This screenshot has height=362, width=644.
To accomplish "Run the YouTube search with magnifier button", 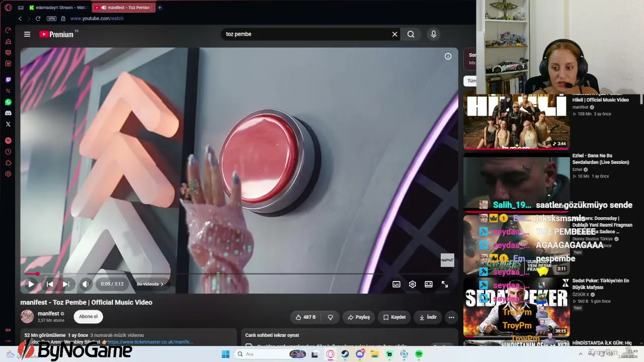I will tap(411, 34).
